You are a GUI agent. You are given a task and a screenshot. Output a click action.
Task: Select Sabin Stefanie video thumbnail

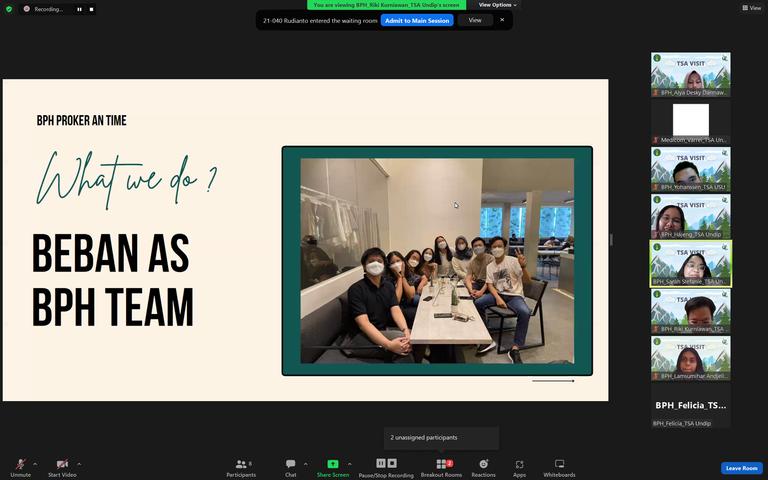(x=691, y=264)
